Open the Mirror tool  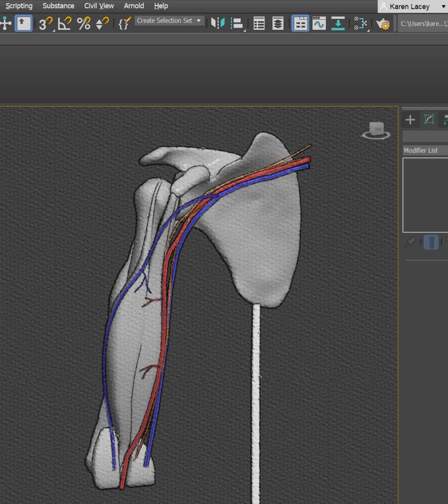[x=218, y=23]
